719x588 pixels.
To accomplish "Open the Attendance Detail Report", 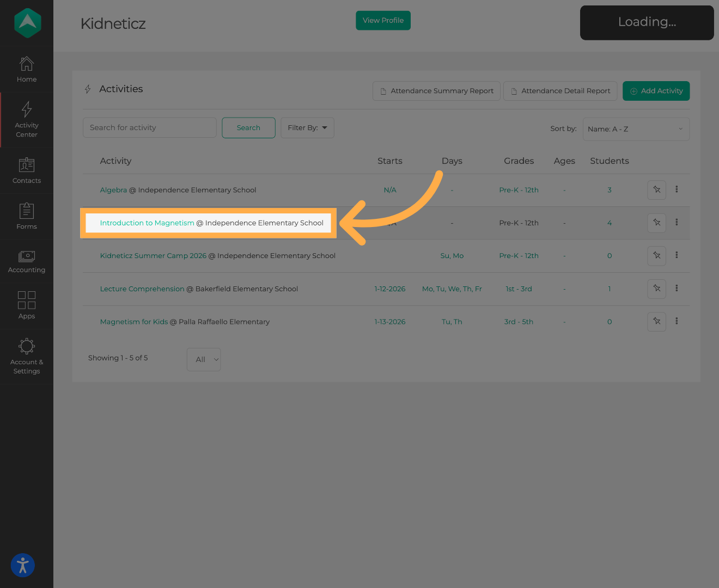I will pos(560,91).
